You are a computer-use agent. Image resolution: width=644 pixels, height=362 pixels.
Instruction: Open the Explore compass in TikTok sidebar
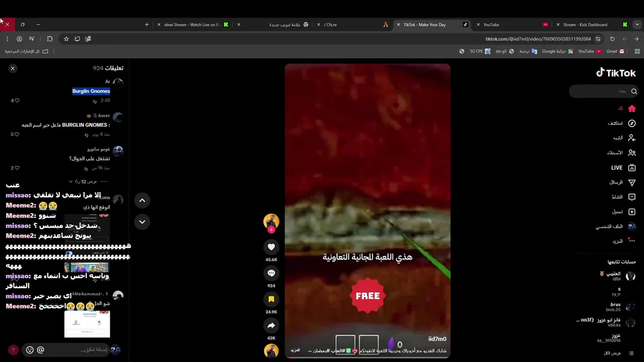(632, 123)
